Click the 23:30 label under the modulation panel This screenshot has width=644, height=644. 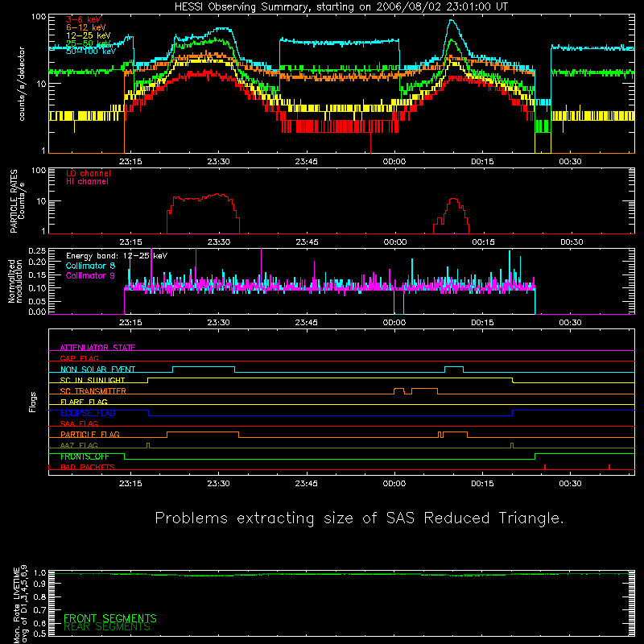click(218, 323)
